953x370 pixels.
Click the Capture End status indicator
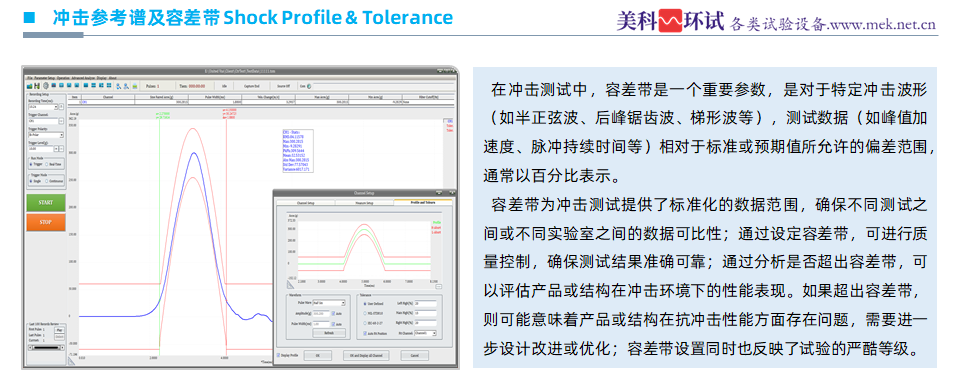252,86
